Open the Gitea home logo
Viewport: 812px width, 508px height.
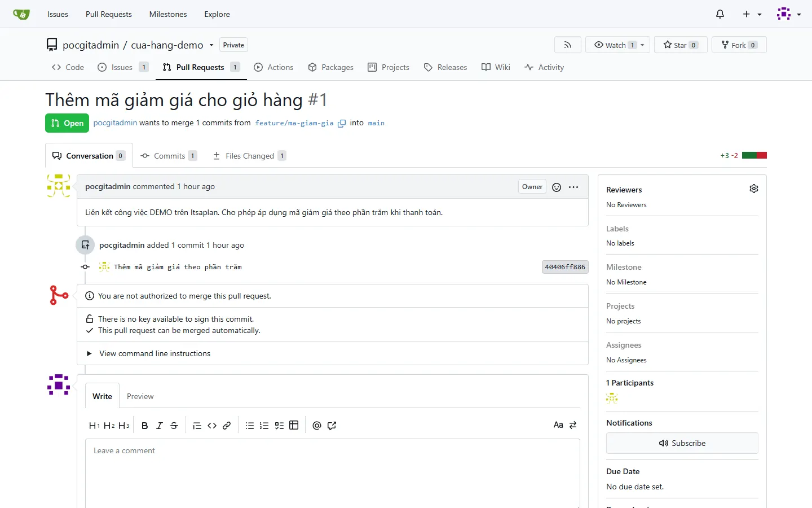tap(21, 14)
